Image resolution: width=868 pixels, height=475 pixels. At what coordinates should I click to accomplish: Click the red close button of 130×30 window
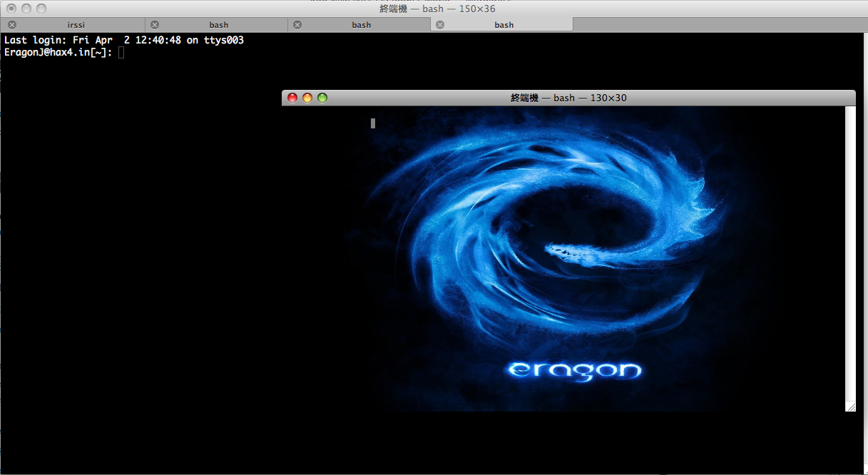tap(292, 98)
